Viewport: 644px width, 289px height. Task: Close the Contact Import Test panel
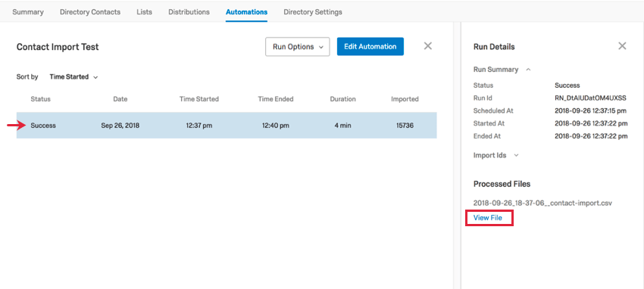click(x=427, y=46)
